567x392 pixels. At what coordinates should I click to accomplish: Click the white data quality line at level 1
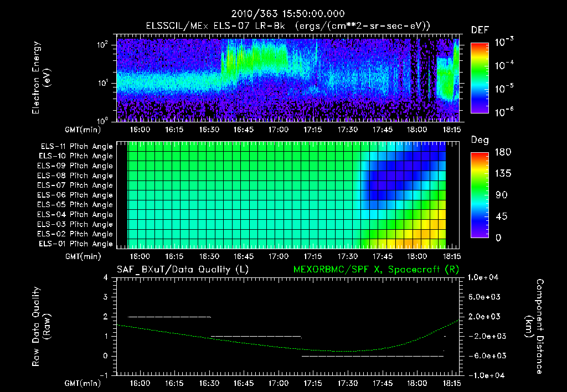coord(256,336)
